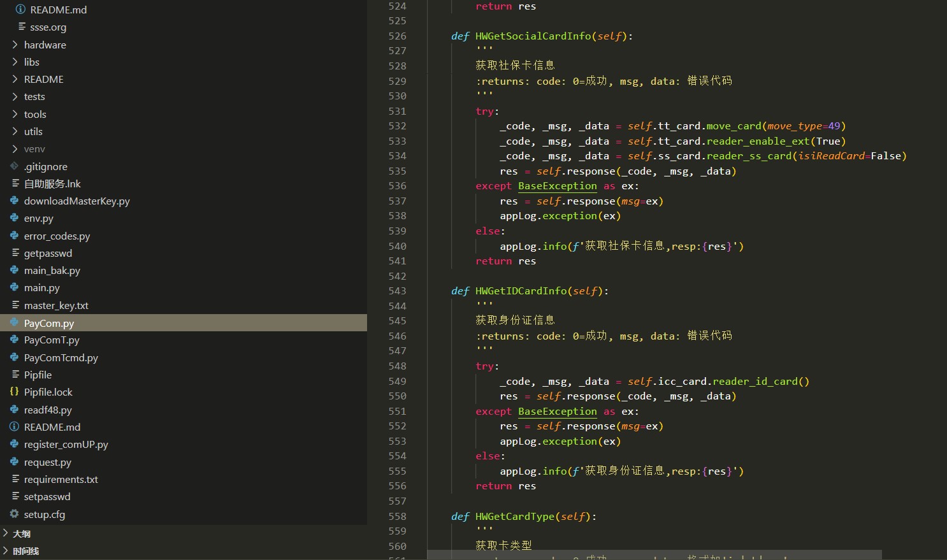Open the PayCom.py file name

click(x=49, y=323)
